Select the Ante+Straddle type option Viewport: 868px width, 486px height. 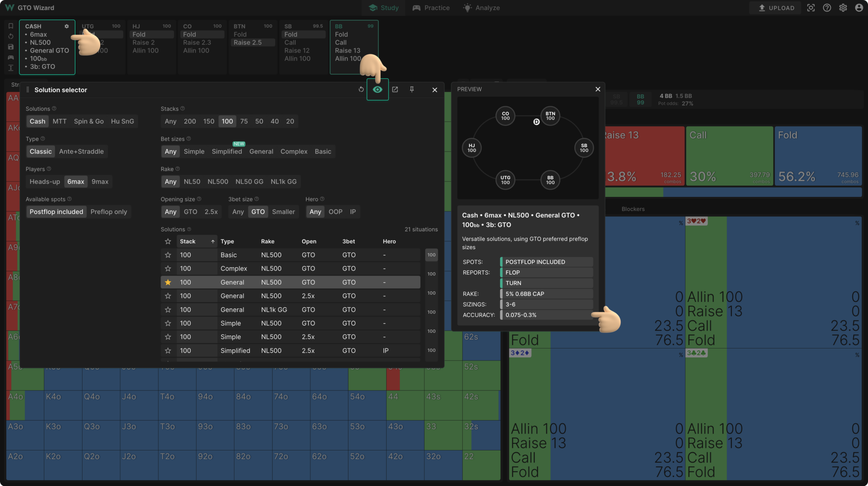82,151
